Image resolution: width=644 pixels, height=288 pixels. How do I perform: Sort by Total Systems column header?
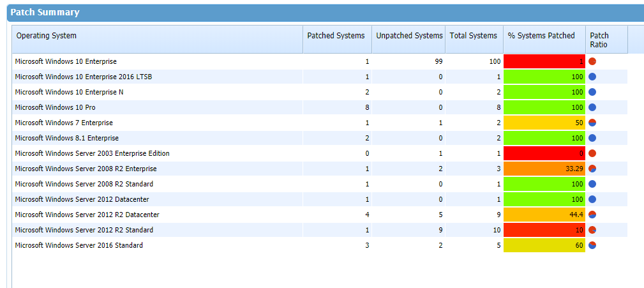coord(474,40)
